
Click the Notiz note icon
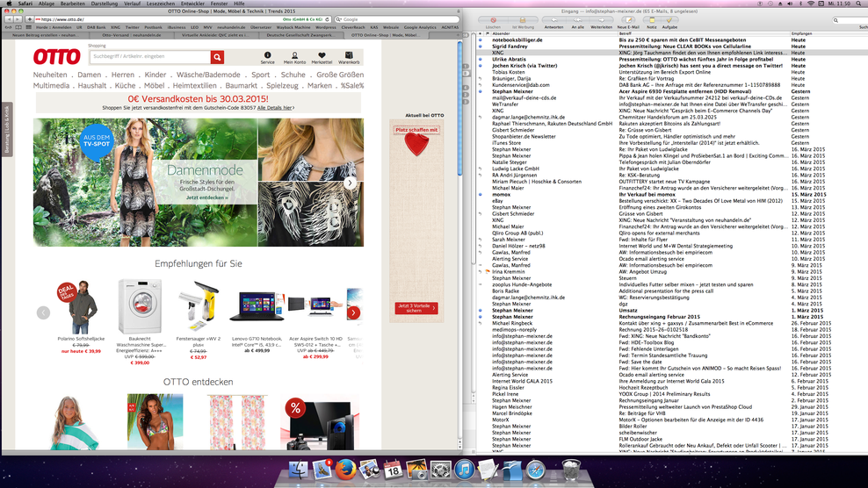click(x=652, y=20)
